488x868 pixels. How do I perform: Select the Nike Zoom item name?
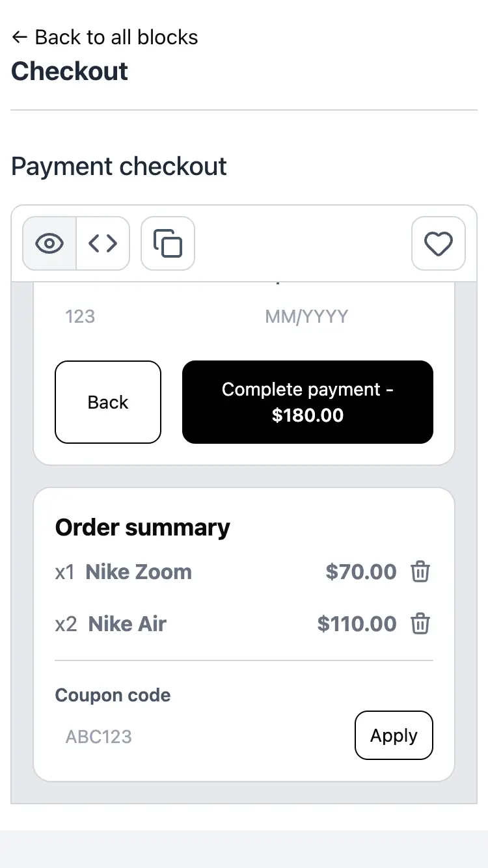tap(139, 573)
